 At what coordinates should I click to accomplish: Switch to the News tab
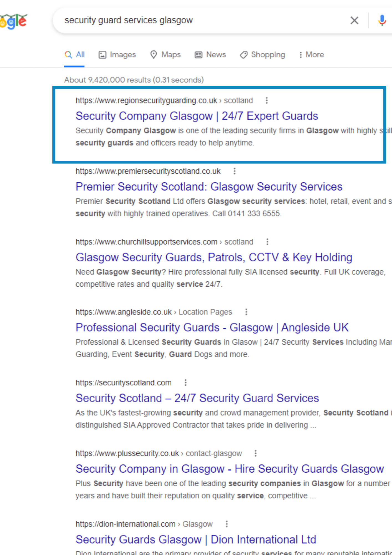(210, 55)
